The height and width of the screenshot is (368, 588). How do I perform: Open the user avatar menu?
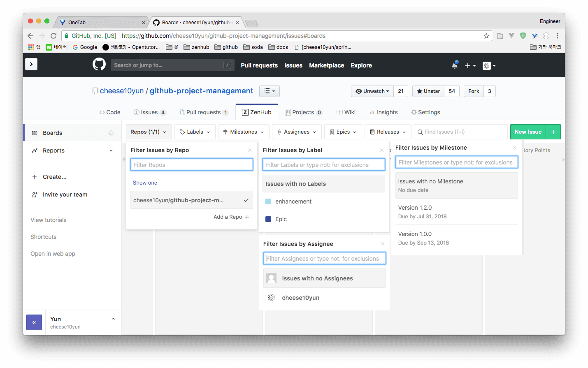(489, 66)
